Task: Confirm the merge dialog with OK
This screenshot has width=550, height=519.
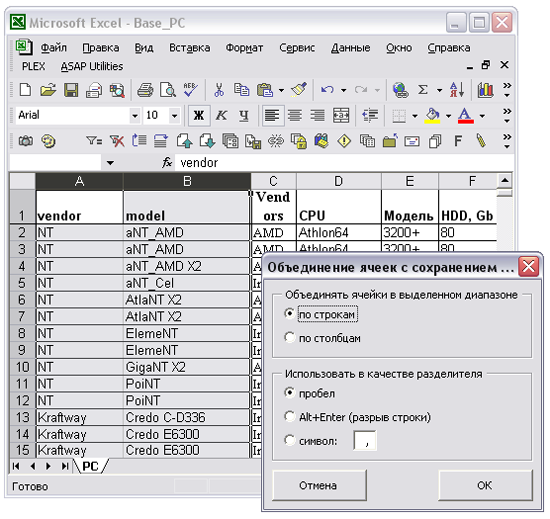Action: 485,485
